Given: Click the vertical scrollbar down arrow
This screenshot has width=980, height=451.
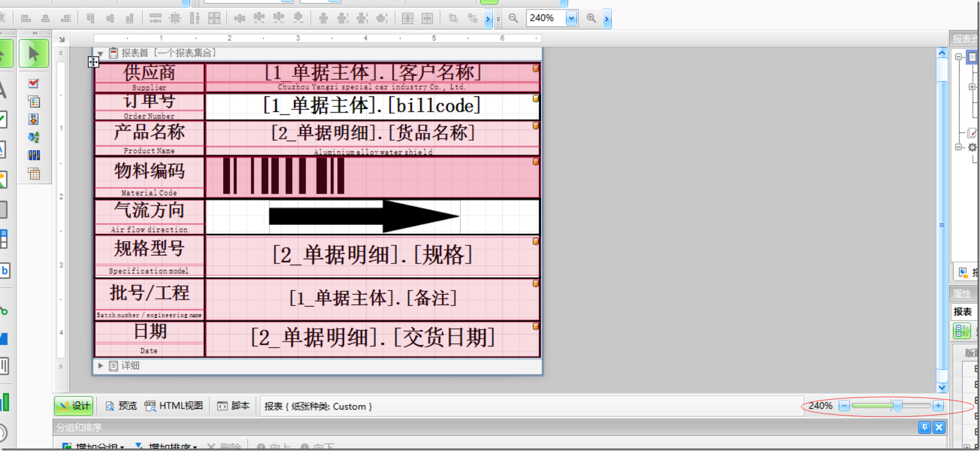Looking at the screenshot, I should pos(942,388).
